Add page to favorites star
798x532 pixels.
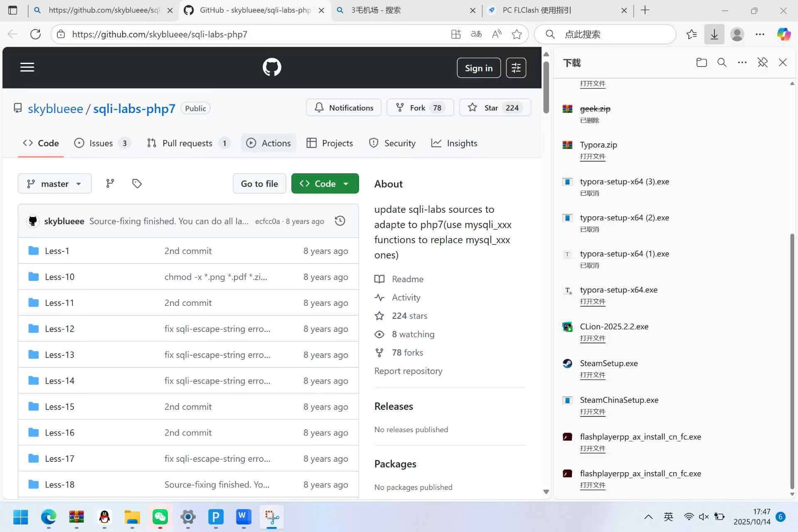tap(517, 34)
